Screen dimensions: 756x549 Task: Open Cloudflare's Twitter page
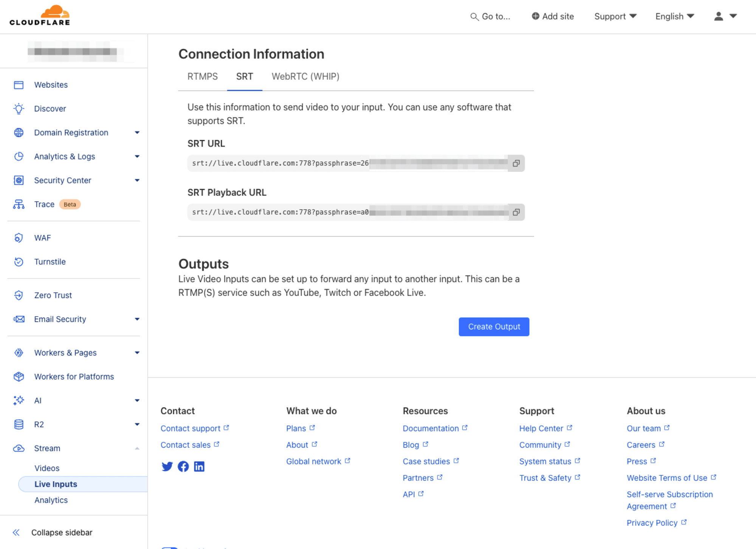[167, 467]
